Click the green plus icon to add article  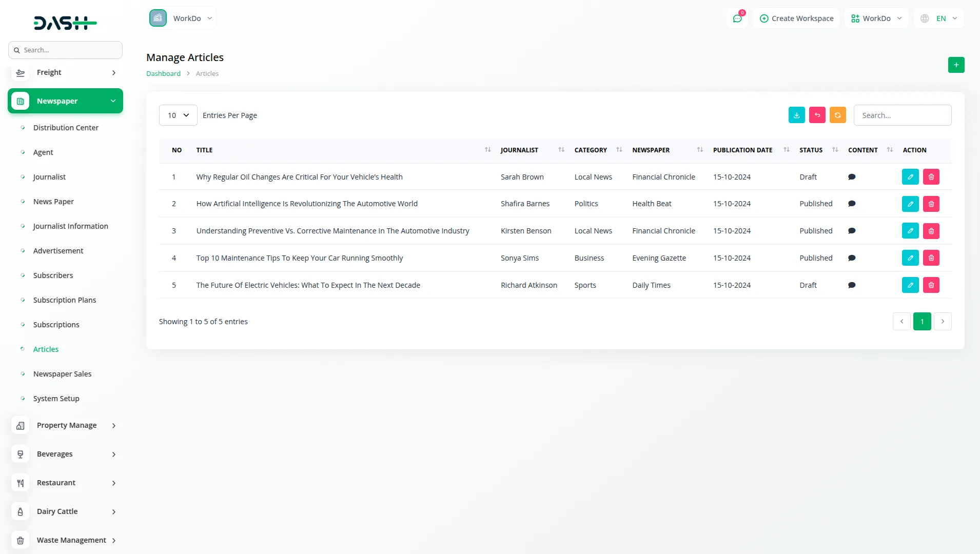click(956, 65)
